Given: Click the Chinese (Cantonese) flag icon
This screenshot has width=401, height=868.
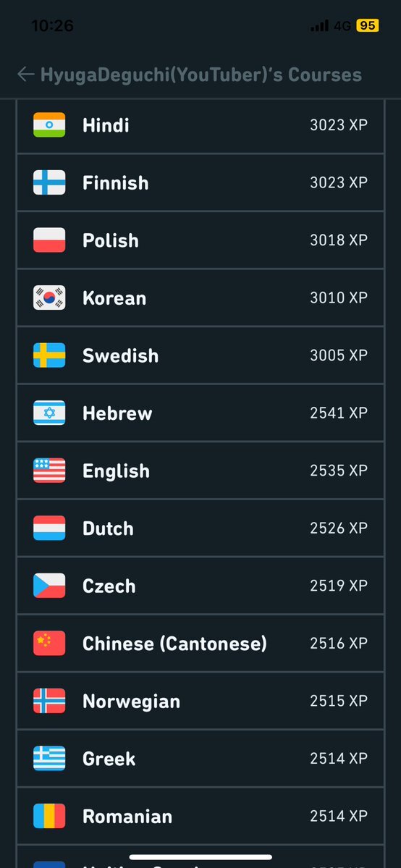Looking at the screenshot, I should click(x=49, y=643).
